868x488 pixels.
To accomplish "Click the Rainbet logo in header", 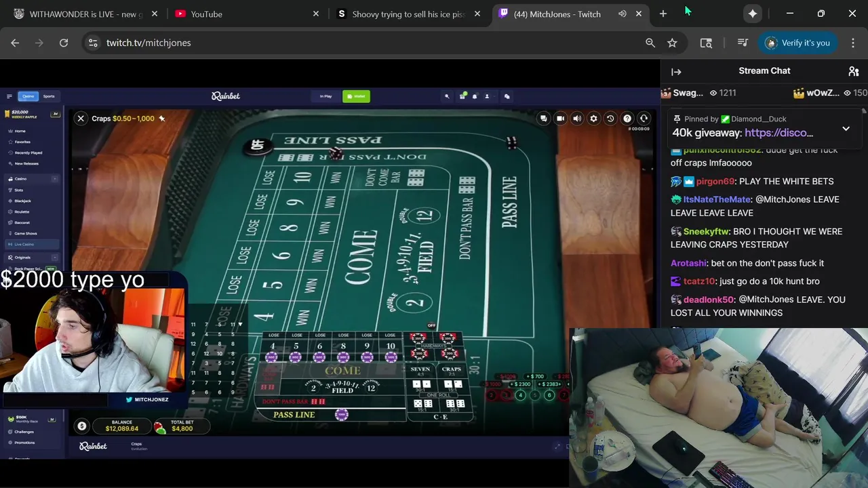I will point(226,96).
